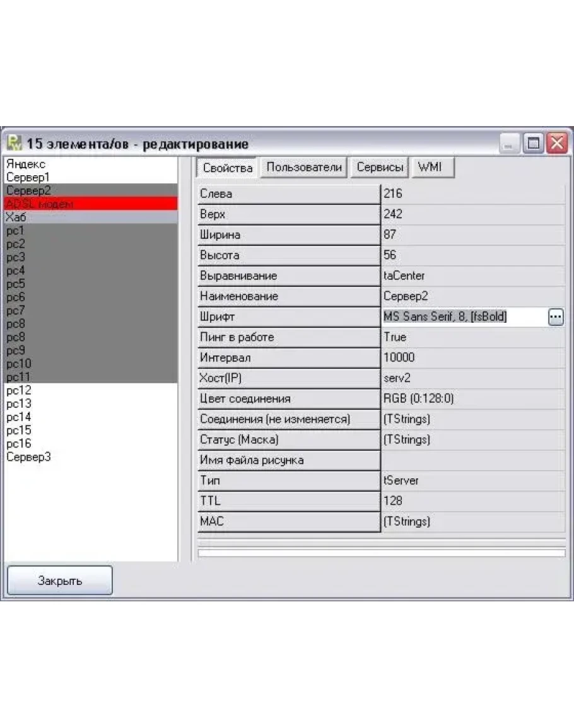Click the Пинг в работе True value
This screenshot has height=728, width=574.
coord(472,337)
